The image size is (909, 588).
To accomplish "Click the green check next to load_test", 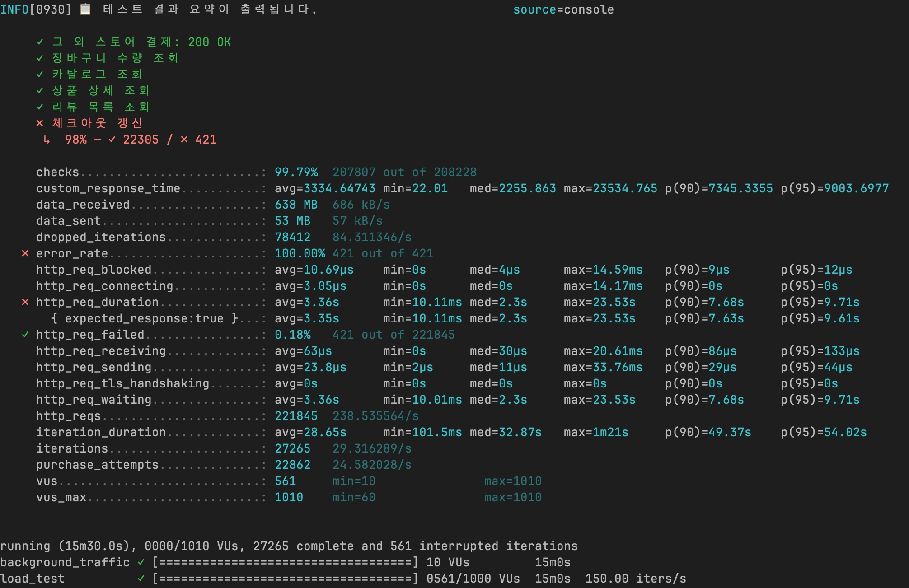I will pyautogui.click(x=141, y=579).
